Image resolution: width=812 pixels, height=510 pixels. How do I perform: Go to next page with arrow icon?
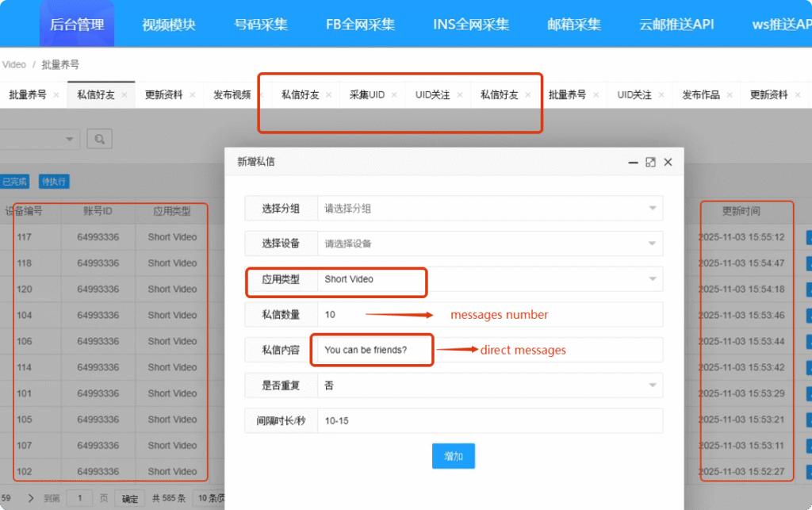point(31,498)
